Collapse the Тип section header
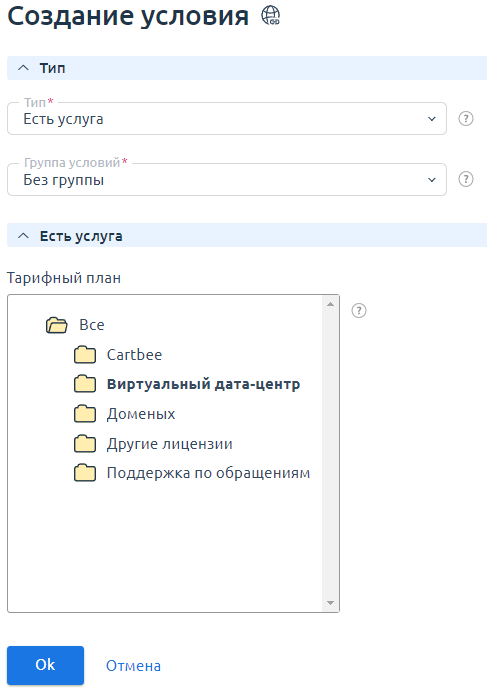Image resolution: width=487 pixels, height=697 pixels. coord(247,68)
